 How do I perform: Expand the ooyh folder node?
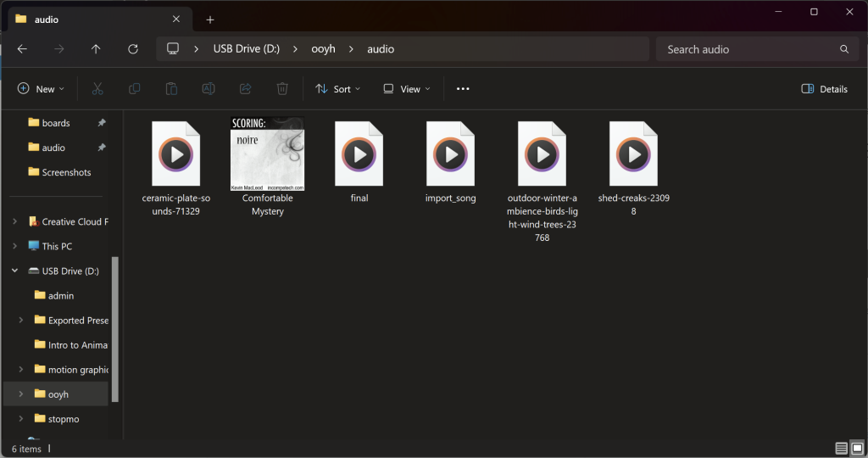tap(21, 394)
